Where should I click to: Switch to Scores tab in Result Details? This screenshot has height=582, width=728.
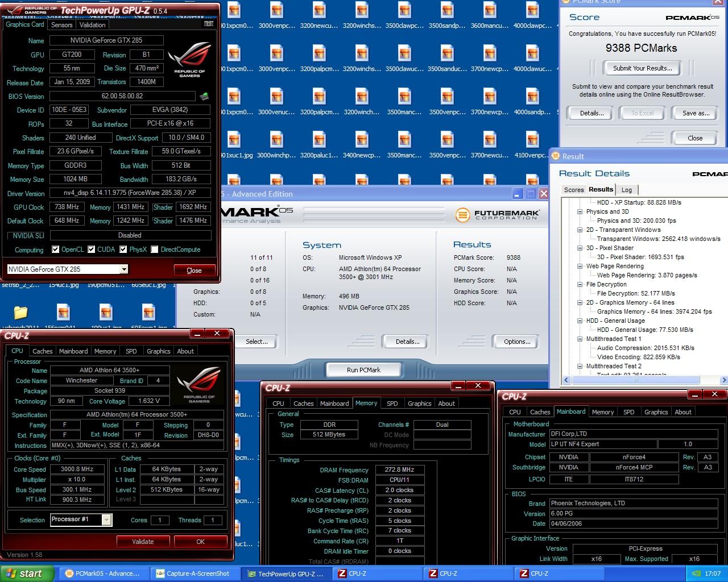coord(573,190)
